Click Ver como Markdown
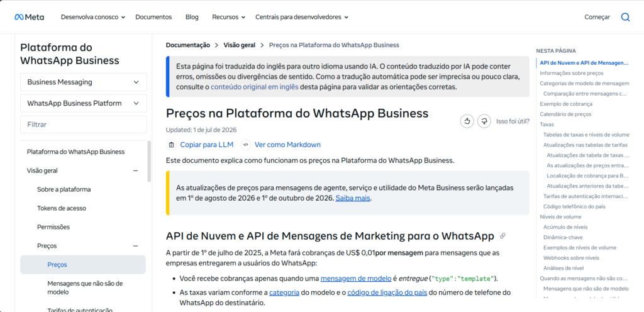The width and height of the screenshot is (644, 312). [287, 145]
